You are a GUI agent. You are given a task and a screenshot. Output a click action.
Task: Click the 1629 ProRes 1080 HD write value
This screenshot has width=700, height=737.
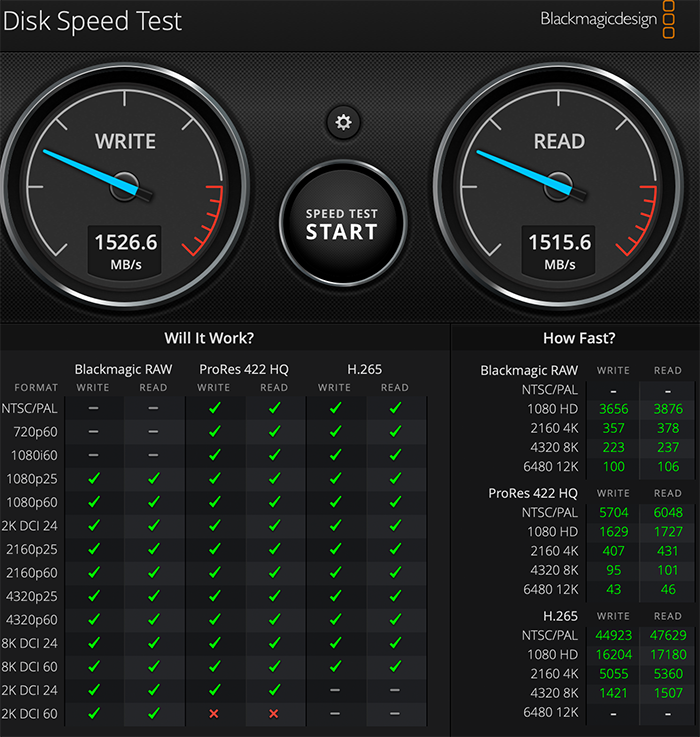click(613, 532)
